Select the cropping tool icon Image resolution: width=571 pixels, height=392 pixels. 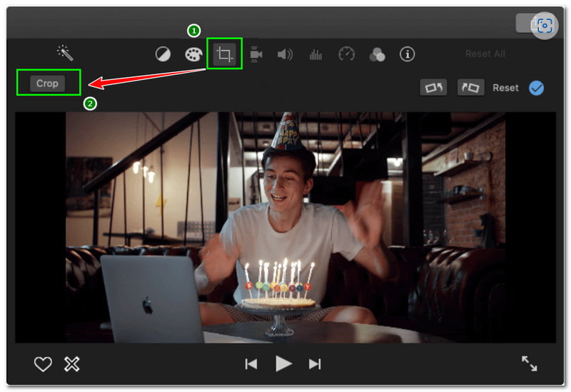point(224,54)
